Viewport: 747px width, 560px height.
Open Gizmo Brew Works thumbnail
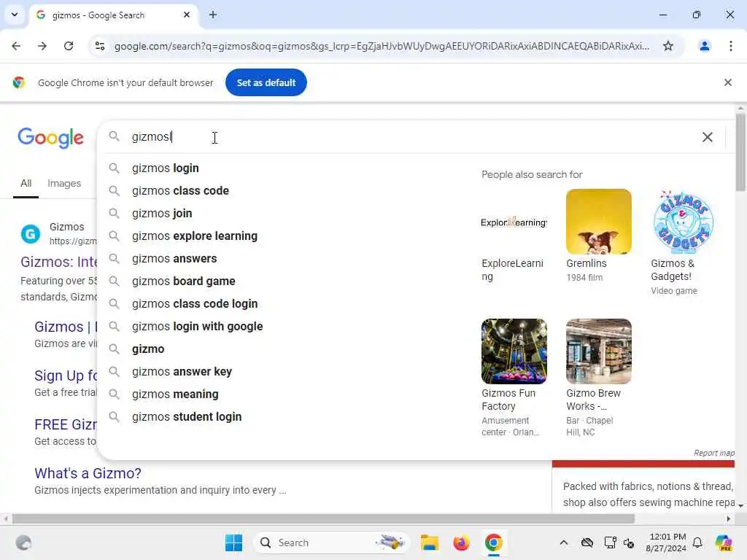[598, 351]
